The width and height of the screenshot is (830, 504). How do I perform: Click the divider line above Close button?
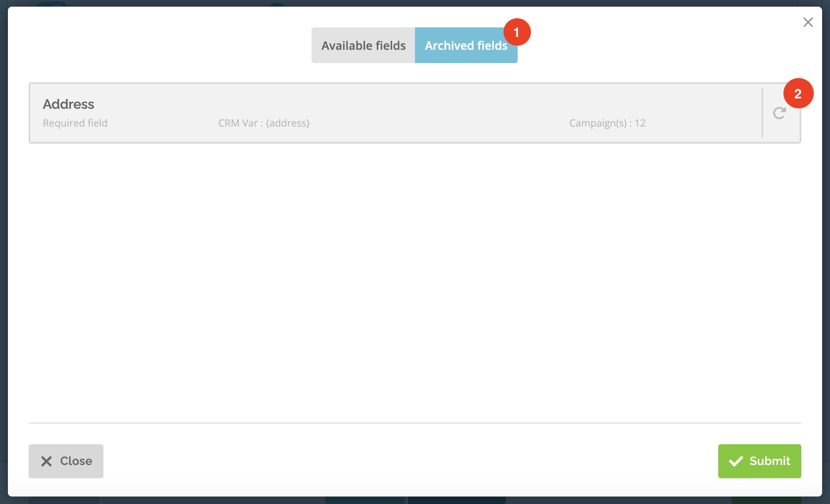pos(415,423)
